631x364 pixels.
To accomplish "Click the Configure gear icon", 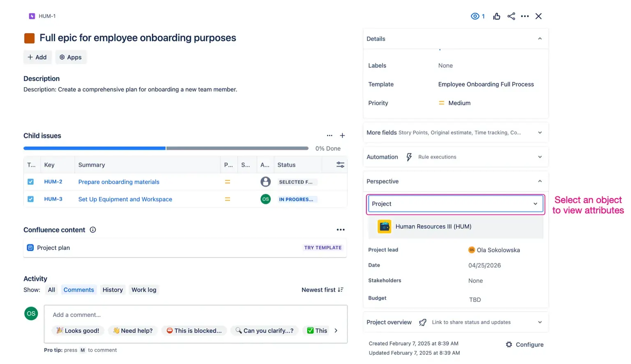I will 509,345.
